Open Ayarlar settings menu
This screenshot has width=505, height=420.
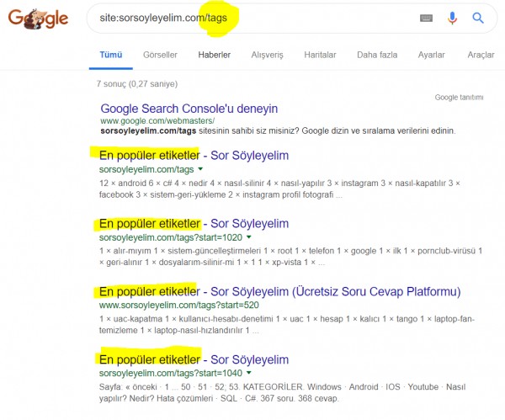click(432, 55)
